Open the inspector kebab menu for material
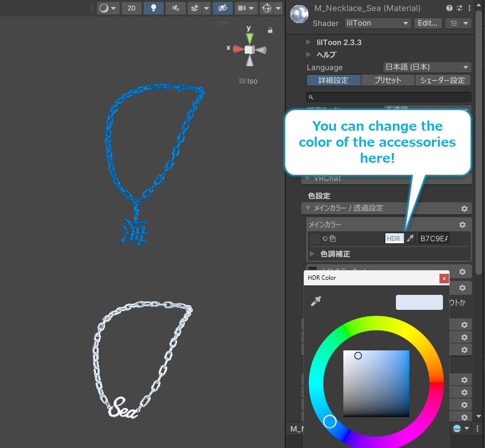Image resolution: width=485 pixels, height=448 pixels. click(469, 9)
